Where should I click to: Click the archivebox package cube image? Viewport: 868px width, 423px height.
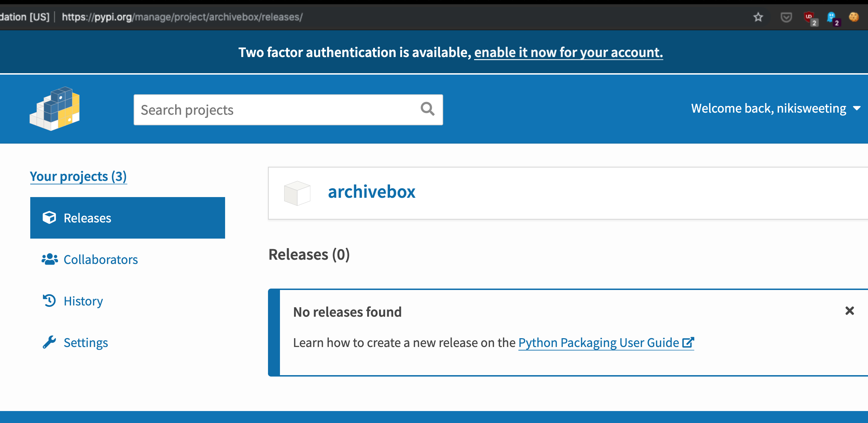(297, 193)
